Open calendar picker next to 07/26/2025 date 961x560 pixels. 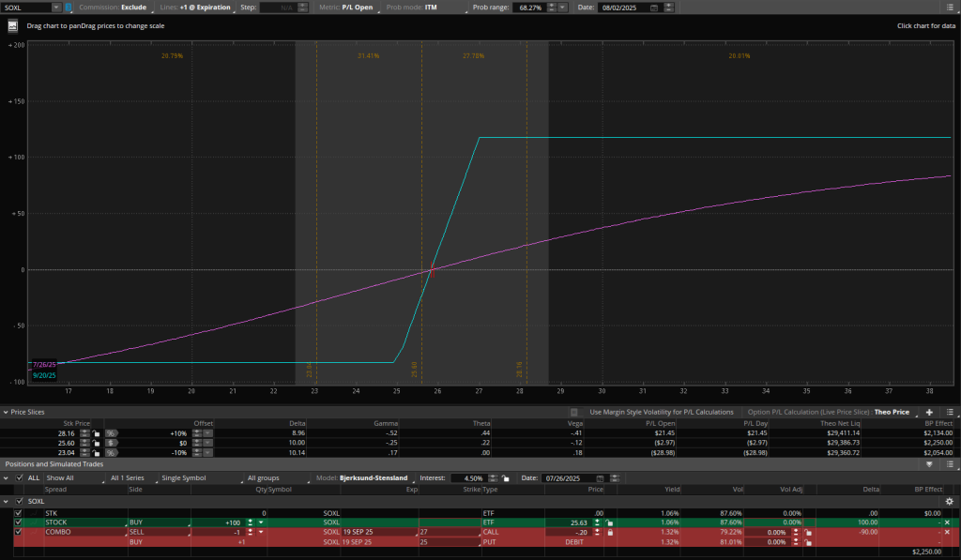[600, 478]
